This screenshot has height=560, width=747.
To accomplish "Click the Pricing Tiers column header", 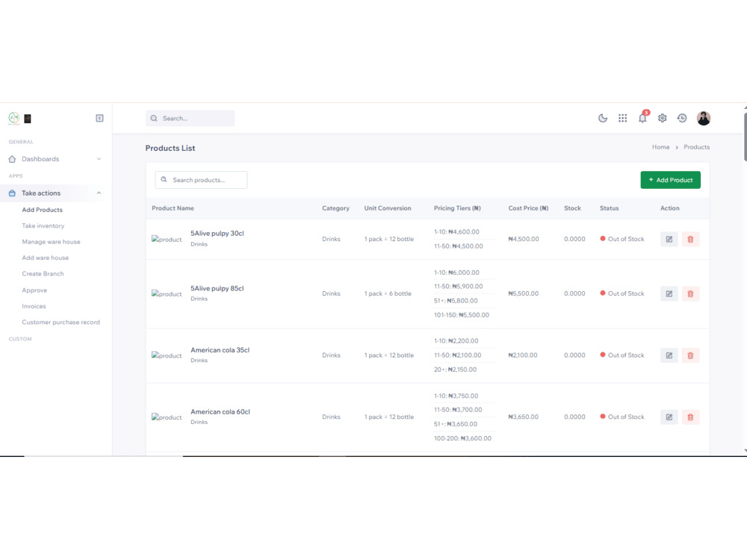I will (x=457, y=208).
